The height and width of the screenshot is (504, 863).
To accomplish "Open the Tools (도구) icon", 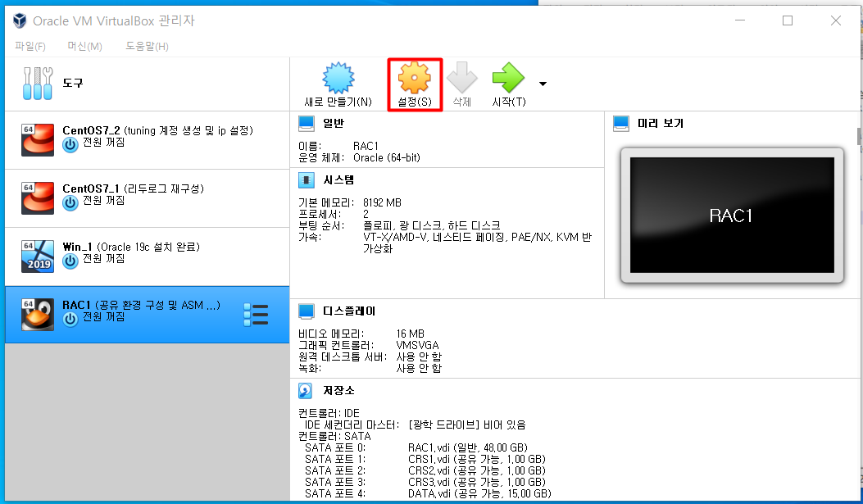I will click(38, 84).
